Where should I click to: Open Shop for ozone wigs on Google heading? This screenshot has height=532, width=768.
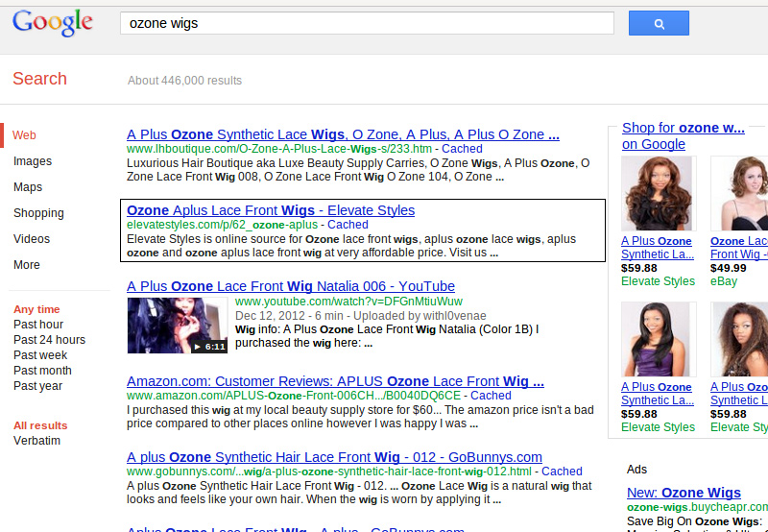click(x=684, y=135)
